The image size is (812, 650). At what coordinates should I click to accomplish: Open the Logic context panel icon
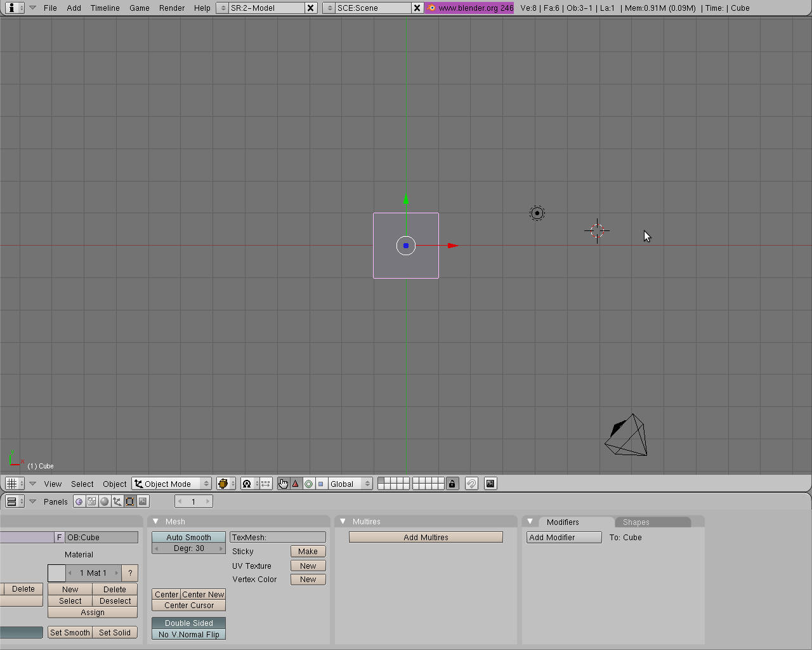pyautogui.click(x=79, y=501)
